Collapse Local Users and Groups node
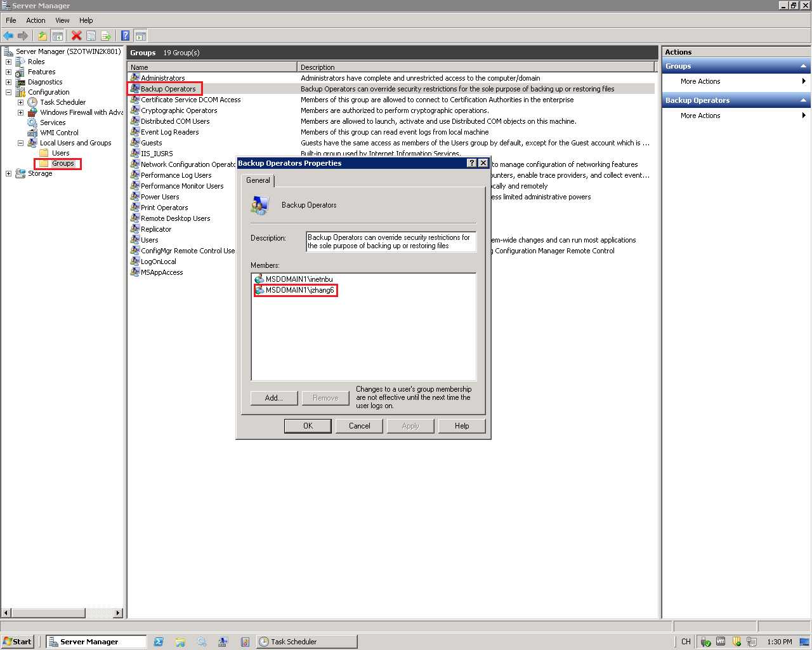This screenshot has height=650, width=812. 20,143
